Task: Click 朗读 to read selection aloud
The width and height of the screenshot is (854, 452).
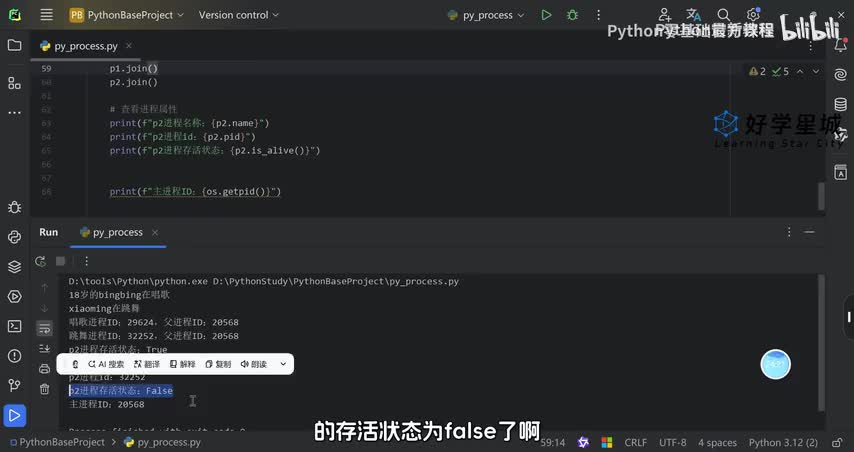Action: (x=254, y=364)
